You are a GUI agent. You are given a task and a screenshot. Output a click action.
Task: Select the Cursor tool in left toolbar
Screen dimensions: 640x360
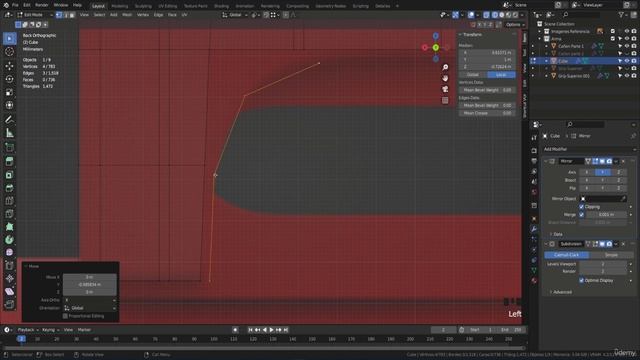click(x=9, y=52)
